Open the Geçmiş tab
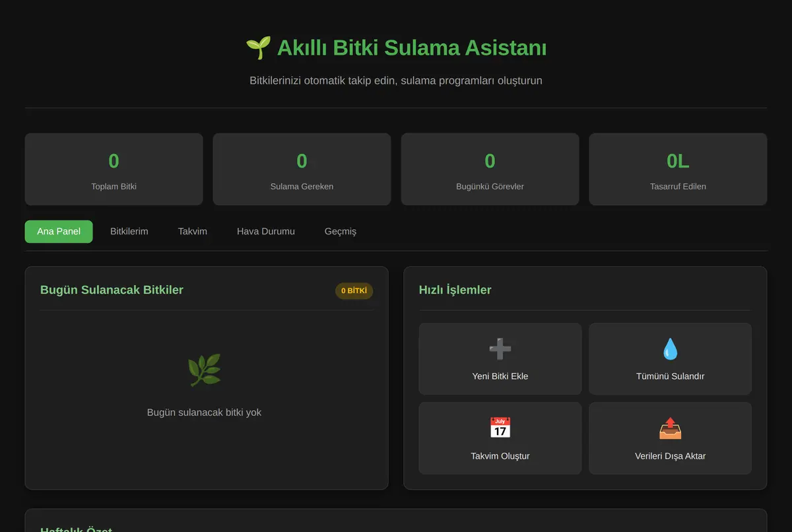This screenshot has width=792, height=532. (x=341, y=232)
